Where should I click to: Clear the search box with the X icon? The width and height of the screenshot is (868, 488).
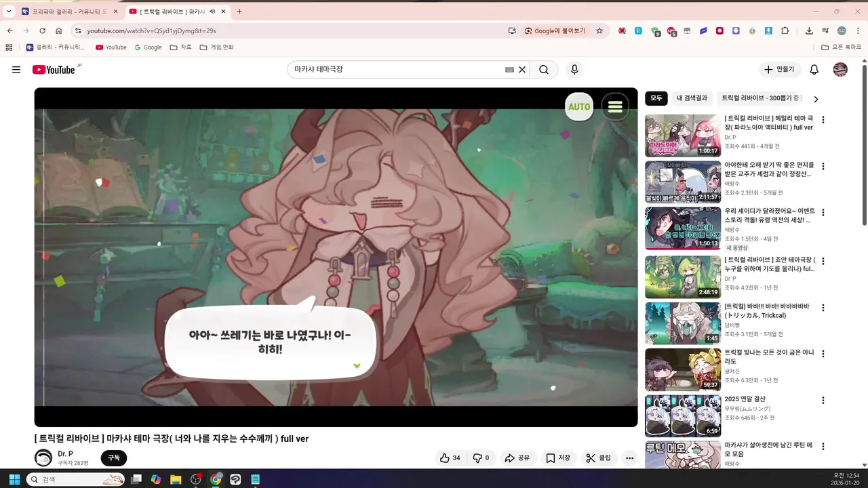point(522,69)
